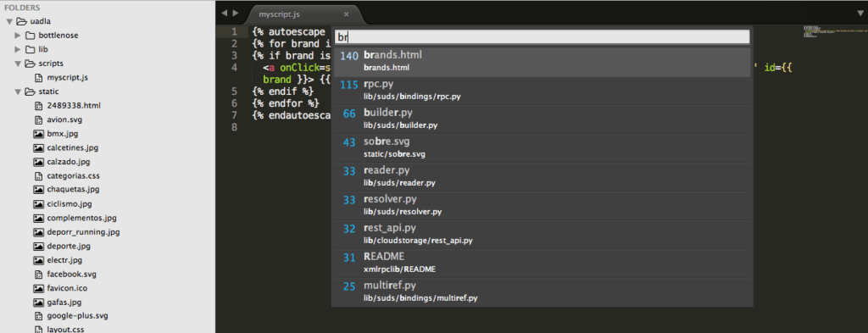Viewport: 868px width, 333px height.
Task: Select the resolver.py result
Action: pos(542,206)
